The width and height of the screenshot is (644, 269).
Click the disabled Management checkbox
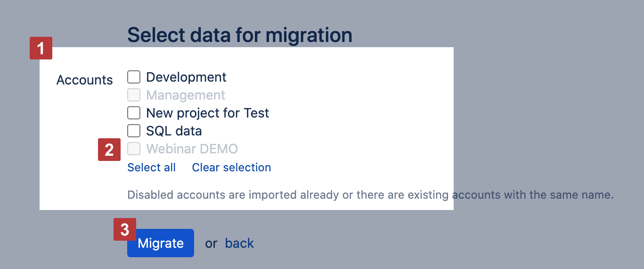(x=134, y=95)
